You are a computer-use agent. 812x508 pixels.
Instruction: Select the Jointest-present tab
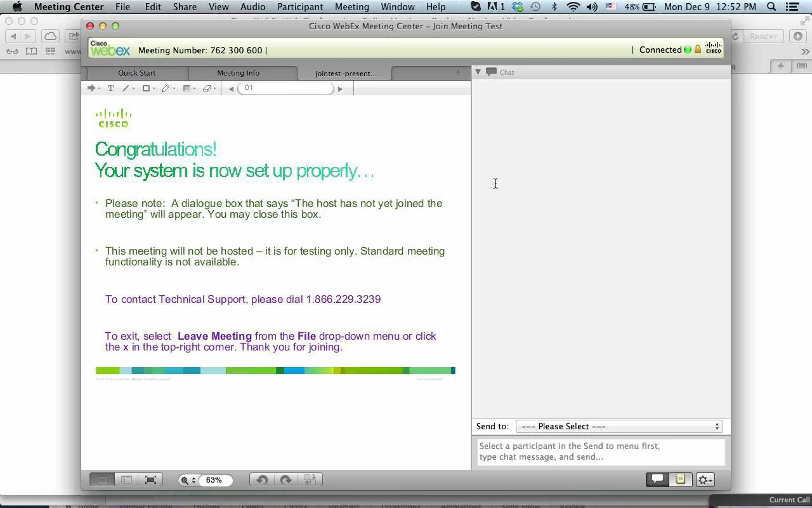(x=346, y=74)
